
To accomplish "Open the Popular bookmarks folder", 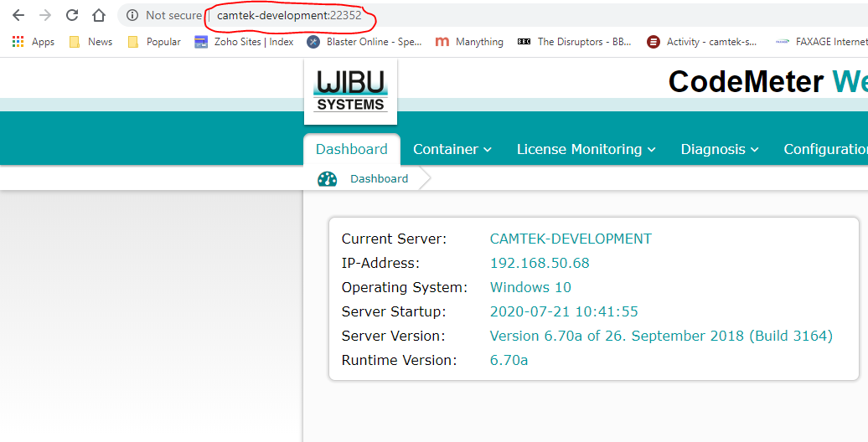I will coord(154,42).
